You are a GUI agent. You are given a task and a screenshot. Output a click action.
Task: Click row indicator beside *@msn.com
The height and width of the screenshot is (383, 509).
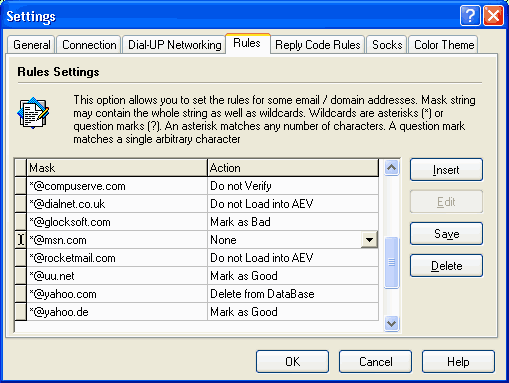(21, 240)
